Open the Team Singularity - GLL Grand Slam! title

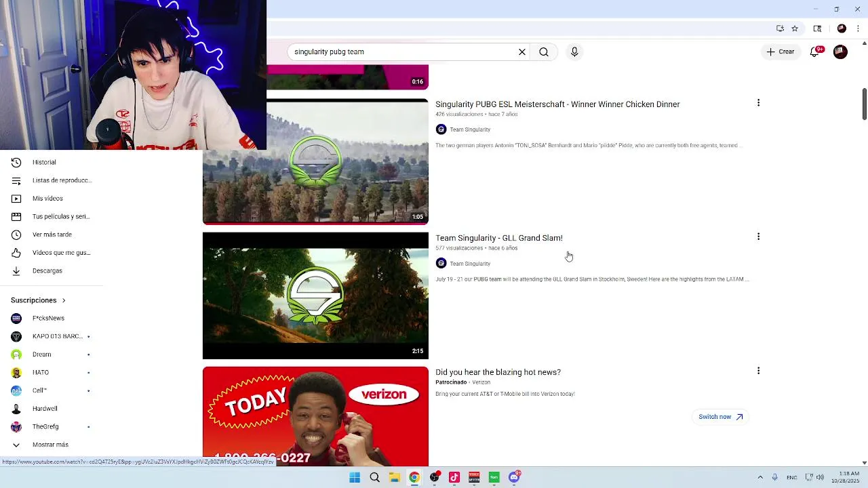click(499, 238)
